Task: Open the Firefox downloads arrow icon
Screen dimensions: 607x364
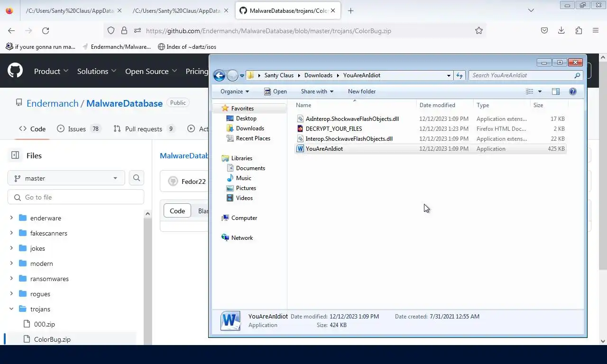Action: [x=561, y=30]
